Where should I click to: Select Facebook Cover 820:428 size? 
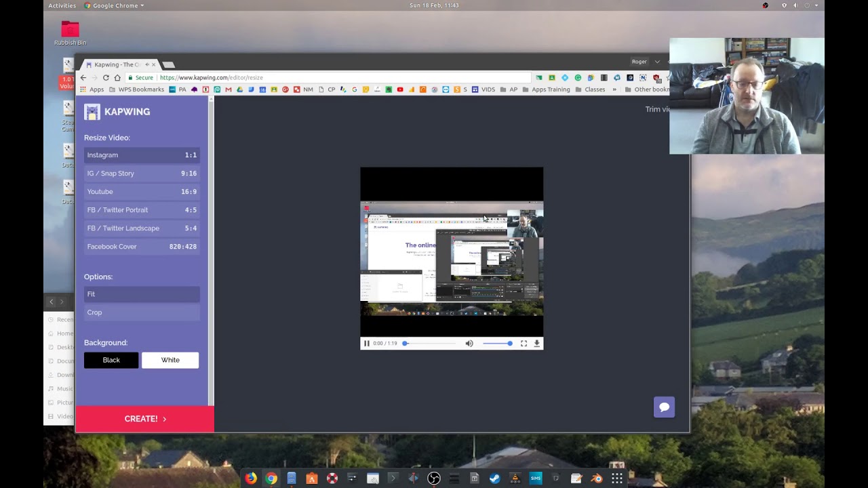tap(142, 247)
